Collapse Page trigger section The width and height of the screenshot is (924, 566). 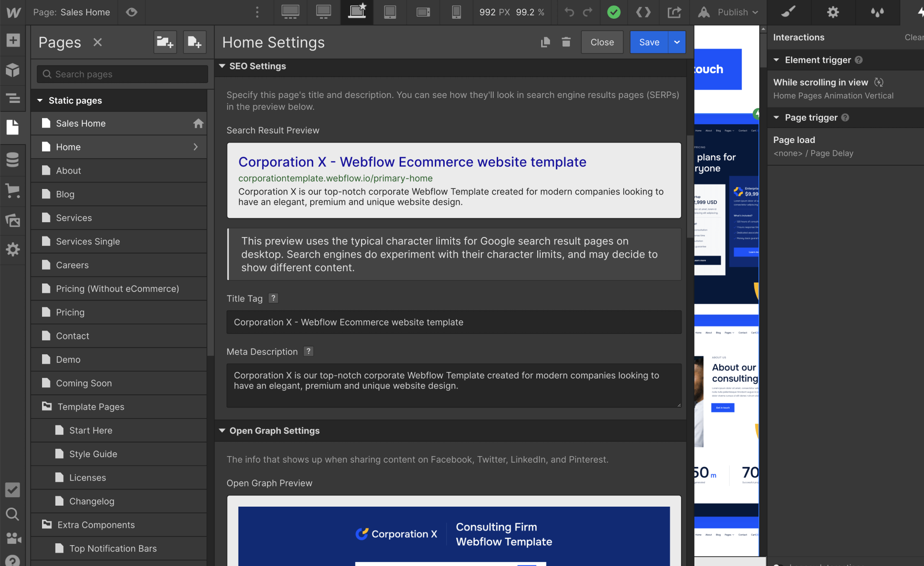[777, 118]
